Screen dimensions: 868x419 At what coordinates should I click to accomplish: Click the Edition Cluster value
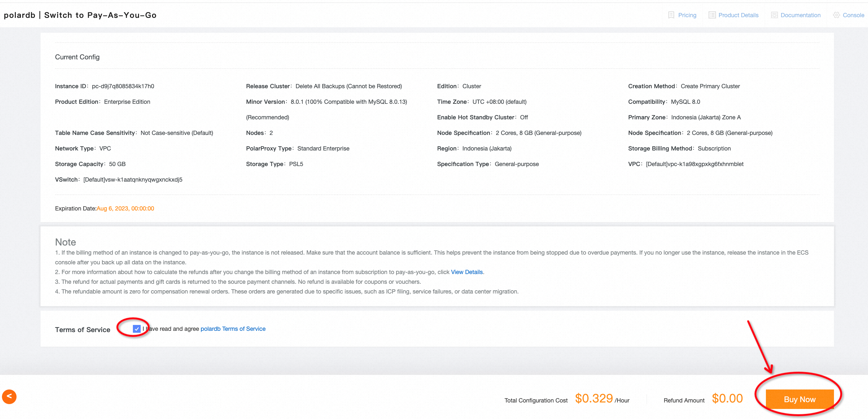(471, 86)
